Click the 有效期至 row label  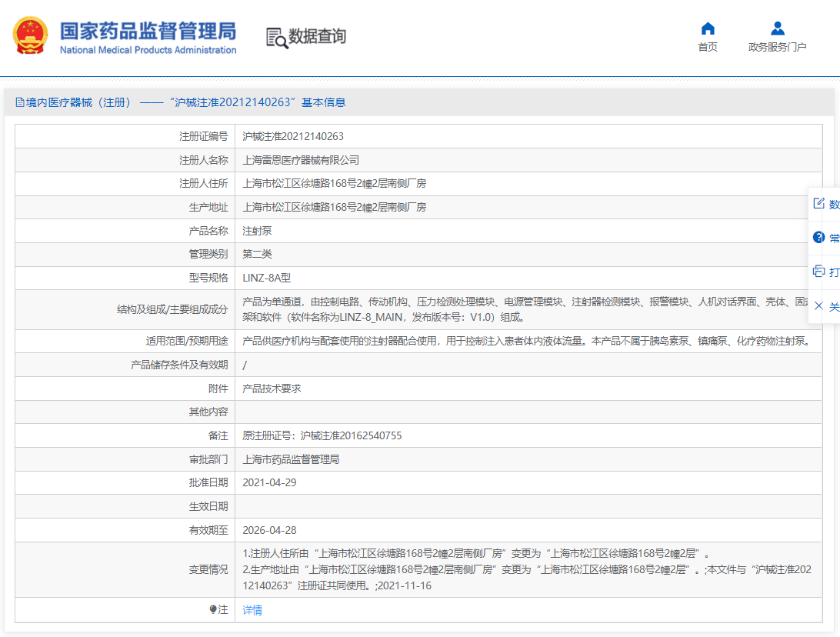tap(208, 530)
